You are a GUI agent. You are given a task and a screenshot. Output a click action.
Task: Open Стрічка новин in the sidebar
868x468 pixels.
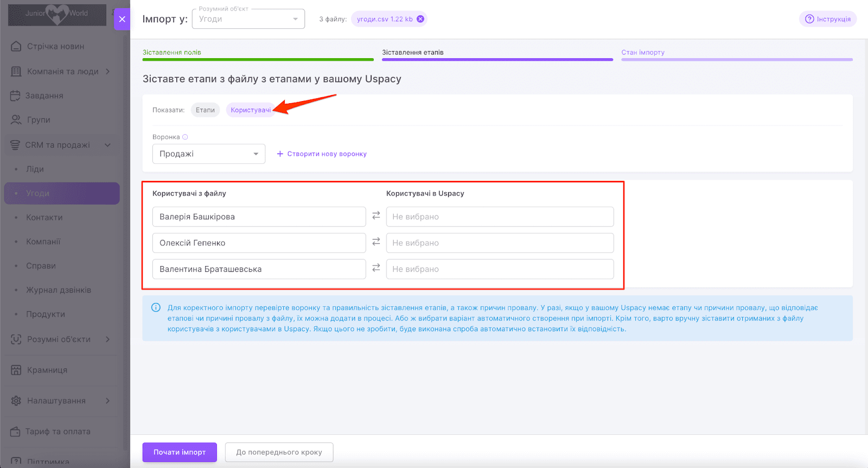click(56, 46)
